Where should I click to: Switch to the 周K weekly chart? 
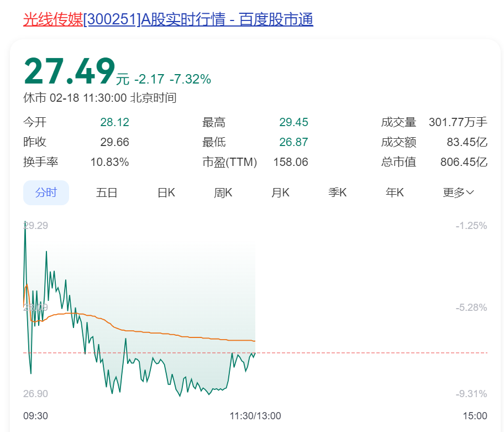[223, 192]
